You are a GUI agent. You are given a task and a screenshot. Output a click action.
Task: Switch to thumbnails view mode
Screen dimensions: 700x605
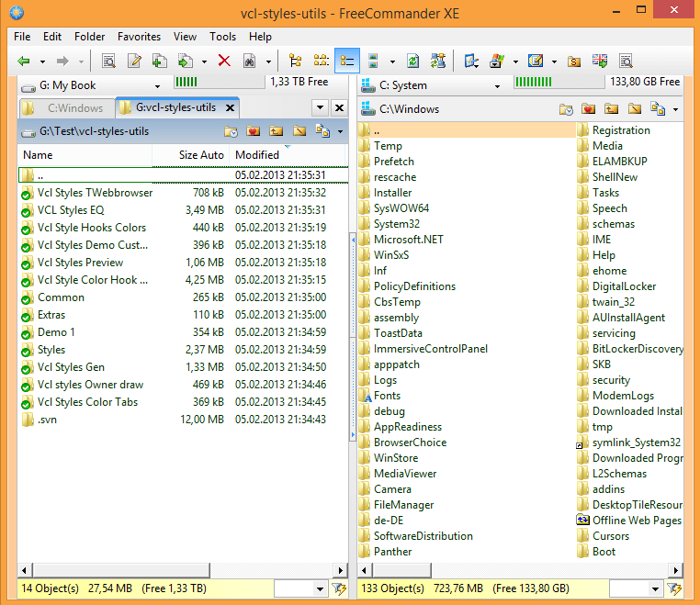click(x=373, y=62)
